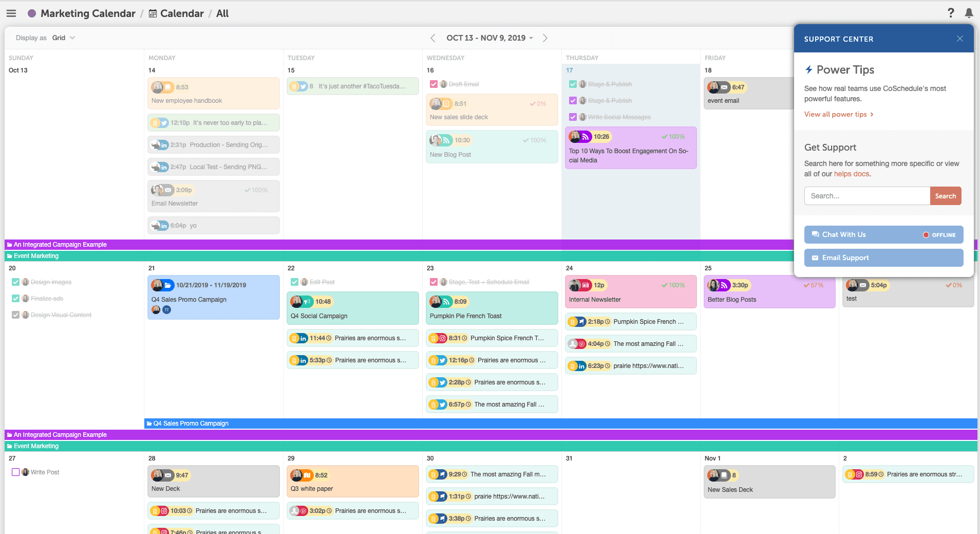Uncheck the Design images task checkbox
980x534 pixels.
16,282
